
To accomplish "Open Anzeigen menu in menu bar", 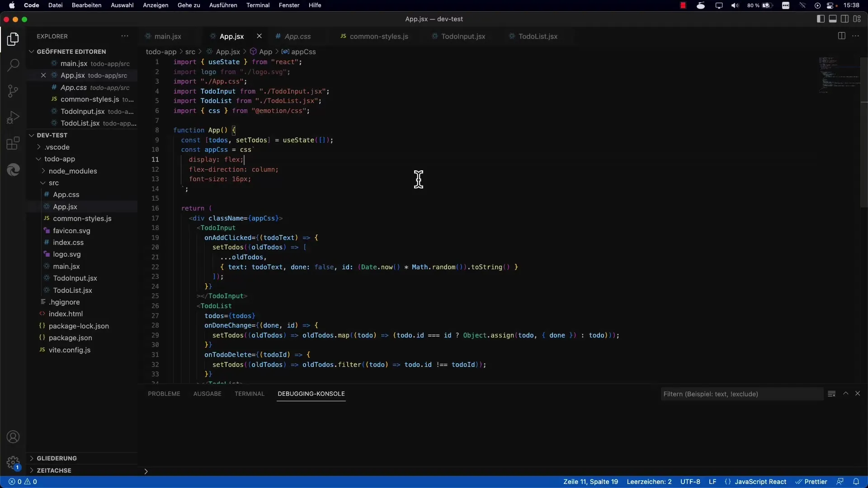I will (156, 5).
